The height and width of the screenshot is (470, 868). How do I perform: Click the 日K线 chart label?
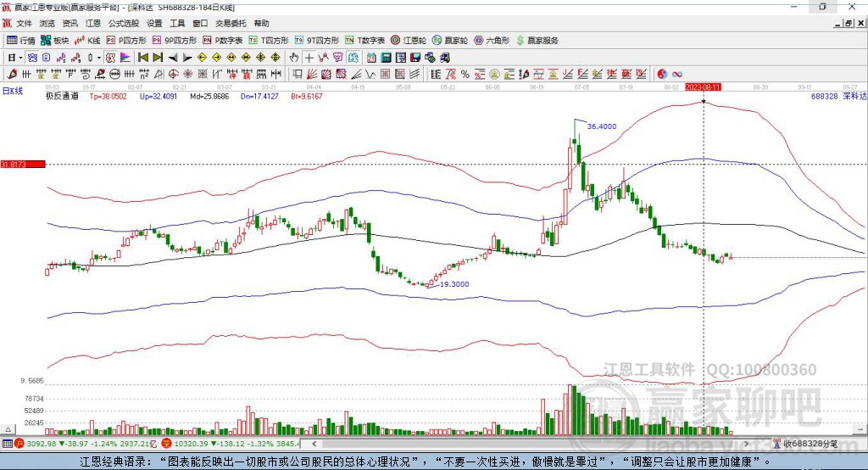tap(13, 91)
